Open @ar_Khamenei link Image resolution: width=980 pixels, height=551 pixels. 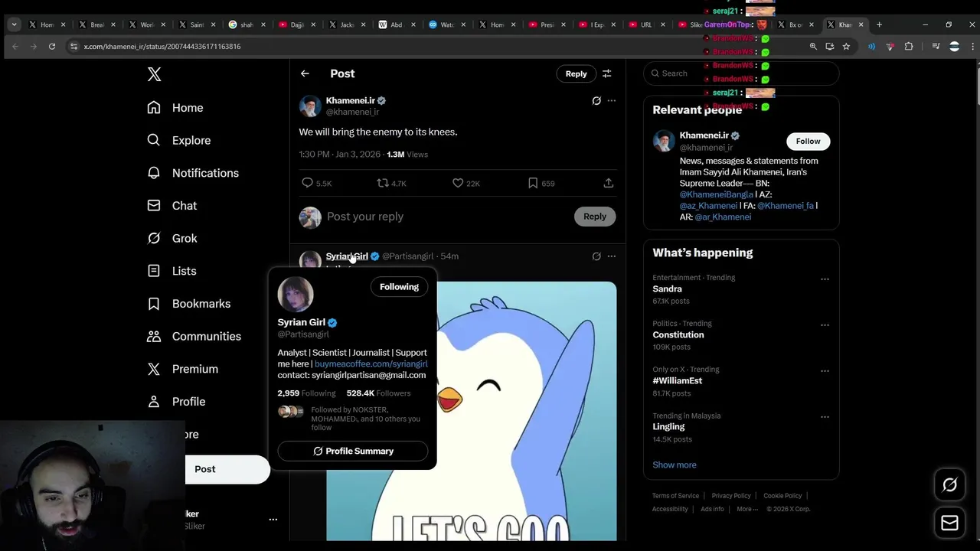pos(723,217)
